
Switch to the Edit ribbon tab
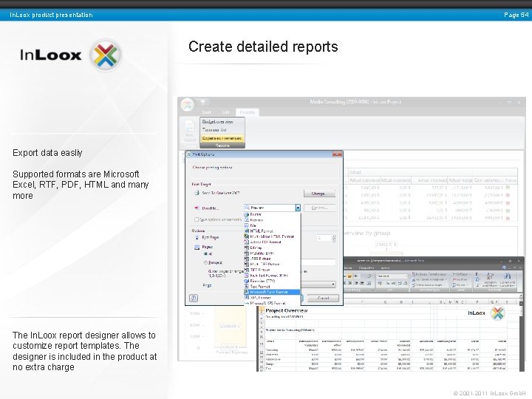tap(225, 112)
